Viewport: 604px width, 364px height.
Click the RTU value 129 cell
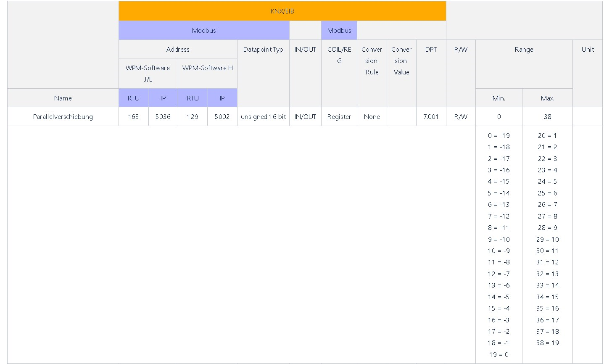(193, 116)
